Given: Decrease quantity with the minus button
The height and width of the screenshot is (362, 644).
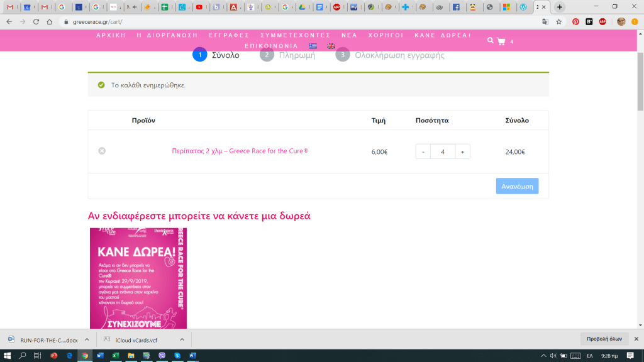Looking at the screenshot, I should point(423,151).
